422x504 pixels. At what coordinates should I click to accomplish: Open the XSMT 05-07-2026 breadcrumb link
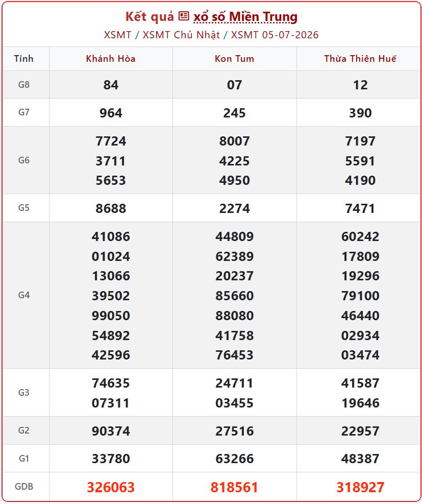pos(275,35)
